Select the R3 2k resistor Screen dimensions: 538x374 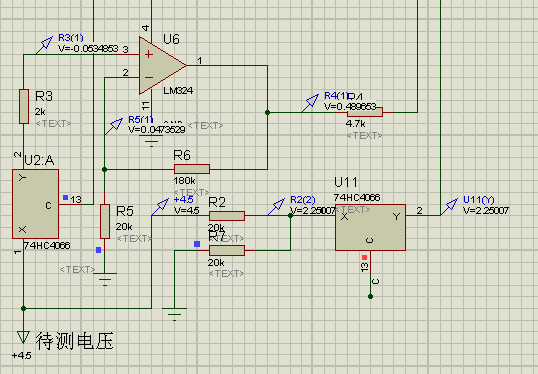click(x=24, y=106)
